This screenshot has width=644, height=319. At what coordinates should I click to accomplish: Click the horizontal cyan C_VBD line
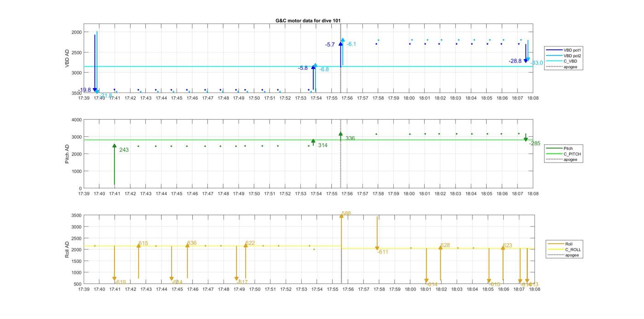pos(308,66)
